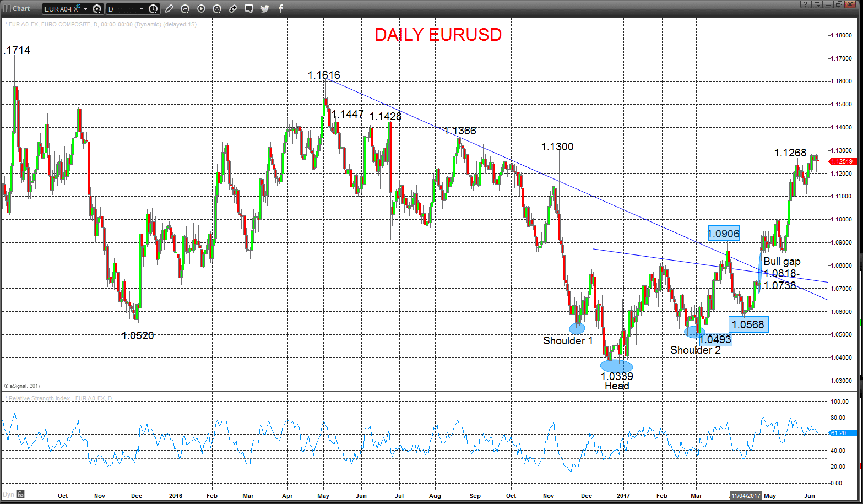
Task: Select the 1.0906 highlighted price label
Action: [724, 234]
